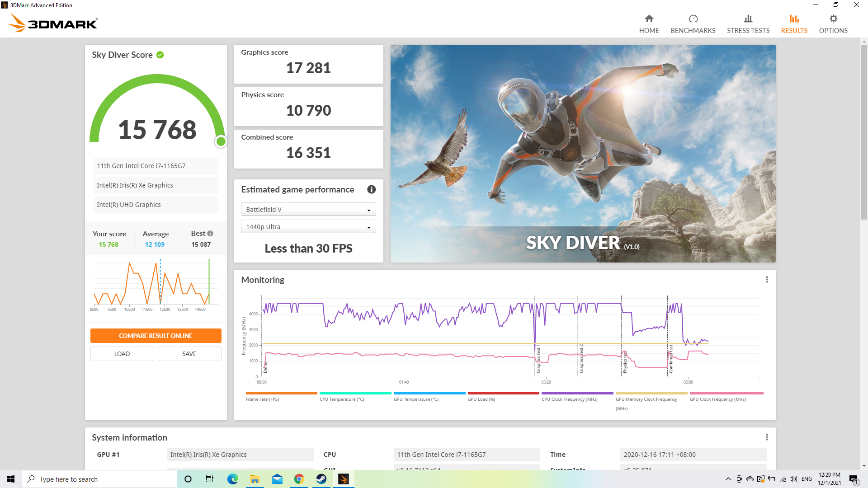This screenshot has width=868, height=488.
Task: Click the Best score info icon
Action: [x=210, y=234]
